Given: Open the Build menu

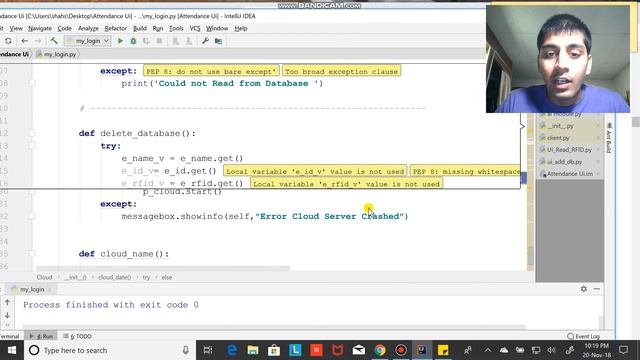Looking at the screenshot, I should point(140,28).
